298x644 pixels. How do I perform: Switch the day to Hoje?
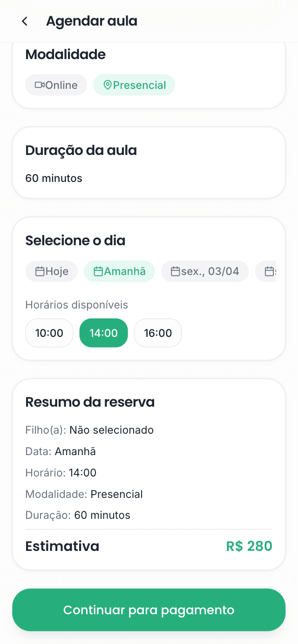(x=57, y=271)
